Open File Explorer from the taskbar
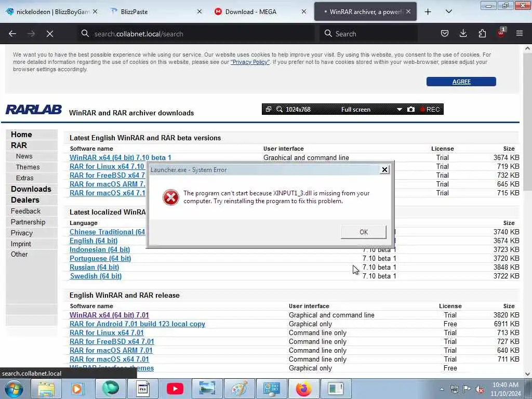532x399 pixels. coord(46,389)
